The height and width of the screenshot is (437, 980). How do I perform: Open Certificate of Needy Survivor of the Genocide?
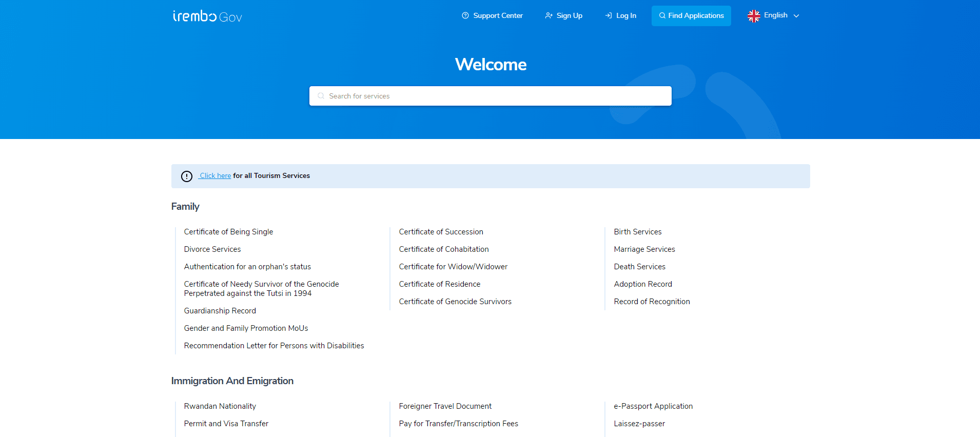tap(261, 289)
